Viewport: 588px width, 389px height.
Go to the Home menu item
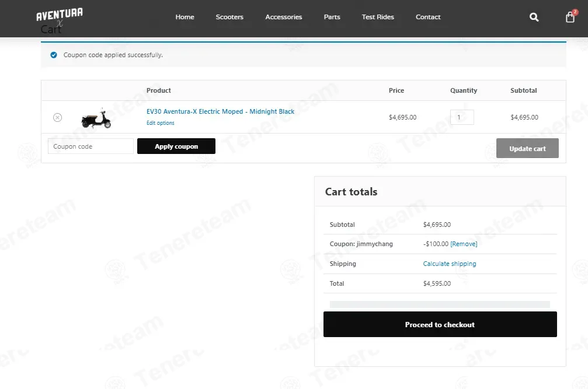(x=185, y=17)
